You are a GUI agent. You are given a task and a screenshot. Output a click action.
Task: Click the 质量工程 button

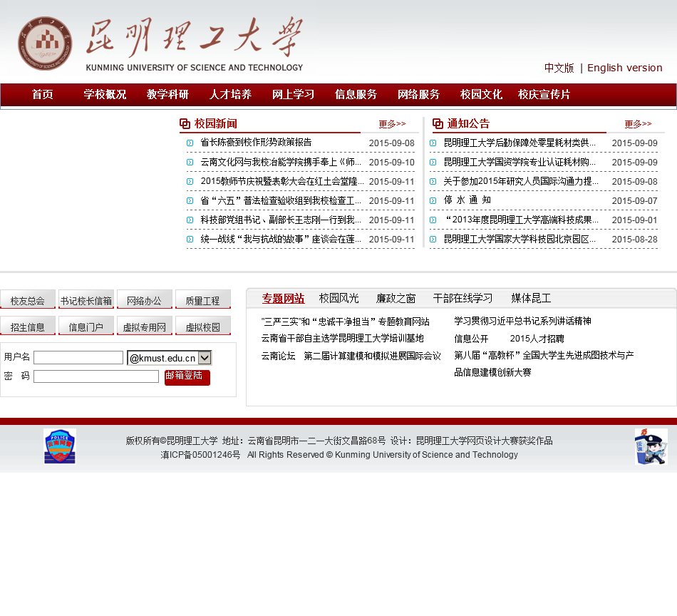click(x=203, y=299)
